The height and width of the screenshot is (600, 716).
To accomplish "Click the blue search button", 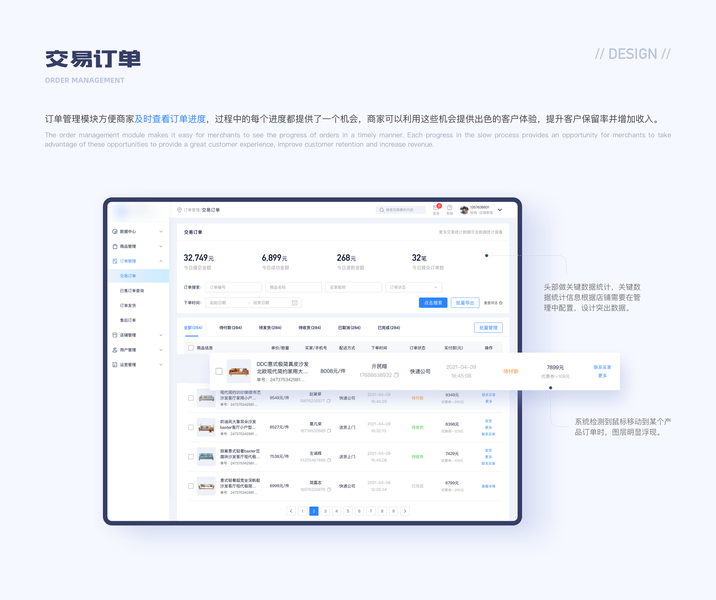I will pyautogui.click(x=433, y=303).
